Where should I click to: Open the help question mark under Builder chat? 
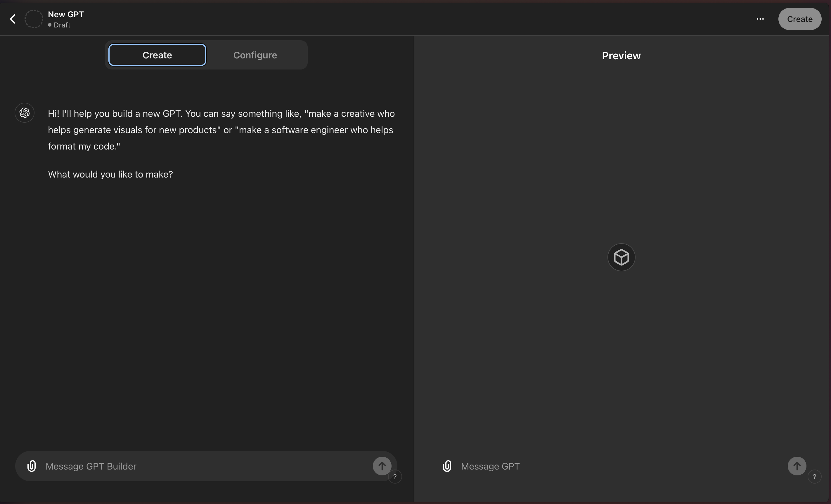[394, 477]
